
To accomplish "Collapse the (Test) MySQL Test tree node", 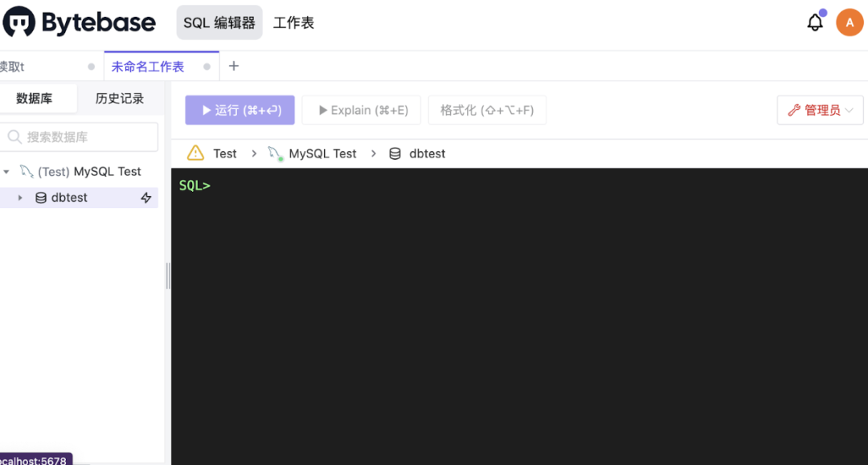I will click(6, 172).
